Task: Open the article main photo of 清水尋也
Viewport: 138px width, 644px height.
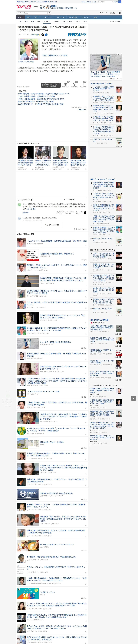Action: coord(29,49)
